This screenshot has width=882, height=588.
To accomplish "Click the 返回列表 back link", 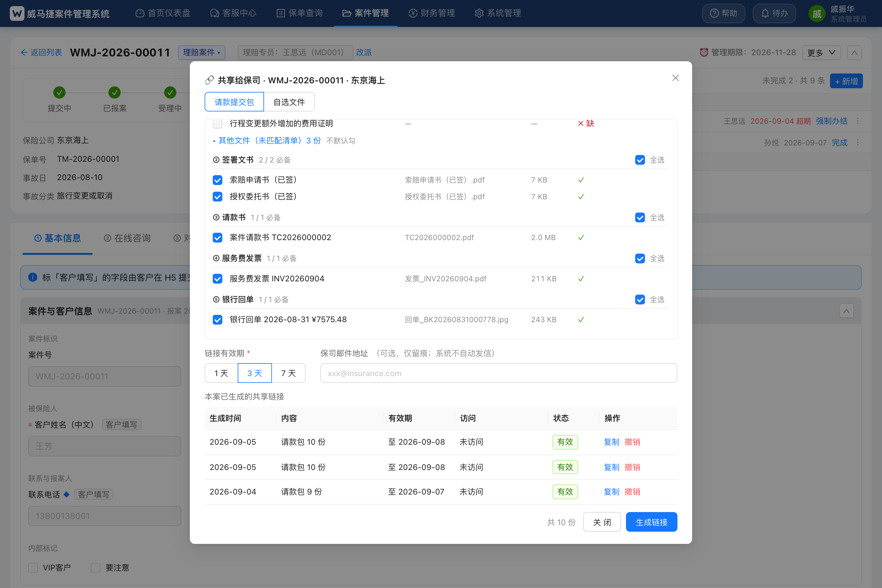I will click(41, 52).
